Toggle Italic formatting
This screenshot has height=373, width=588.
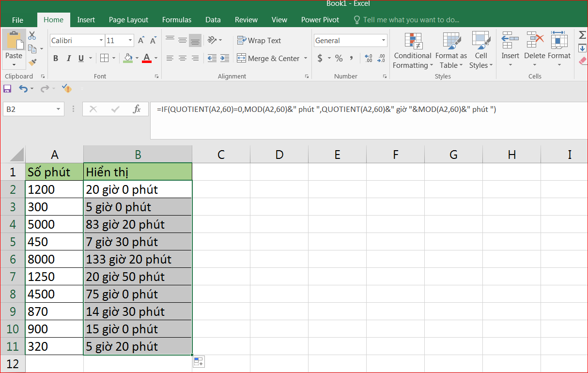pyautogui.click(x=68, y=58)
